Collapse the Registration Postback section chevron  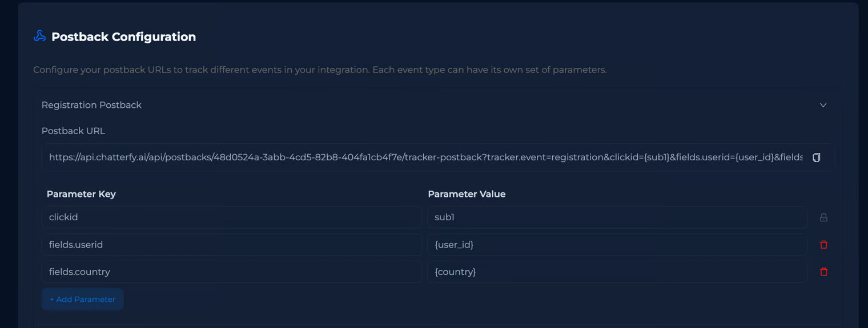[823, 105]
